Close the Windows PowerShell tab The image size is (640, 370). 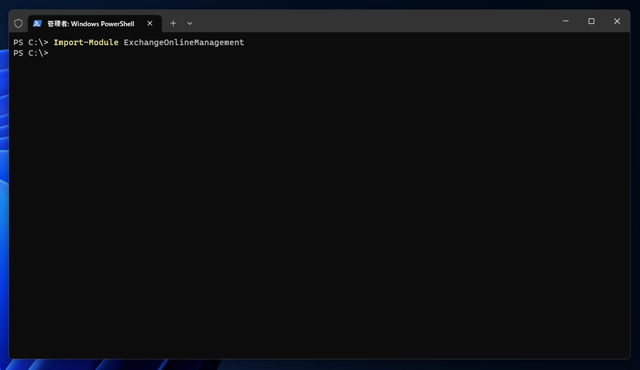coord(150,23)
